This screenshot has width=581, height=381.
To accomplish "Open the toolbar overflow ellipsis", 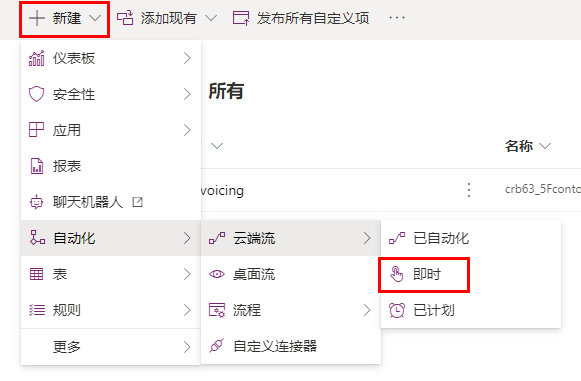I will click(x=397, y=18).
